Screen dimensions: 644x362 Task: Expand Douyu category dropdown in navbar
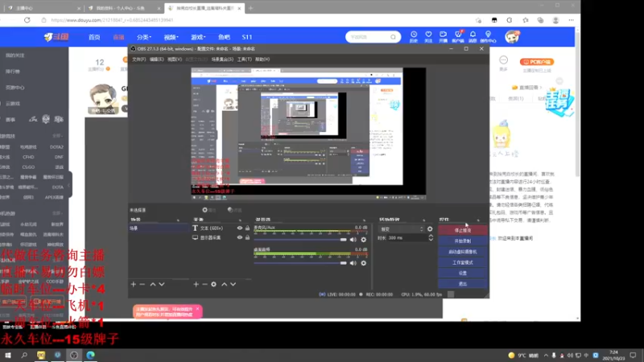click(144, 37)
